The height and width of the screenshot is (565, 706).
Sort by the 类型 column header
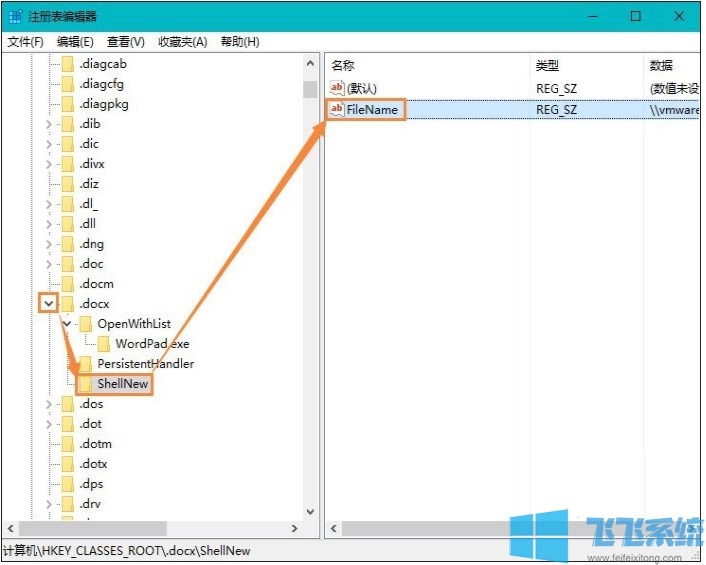click(x=547, y=65)
